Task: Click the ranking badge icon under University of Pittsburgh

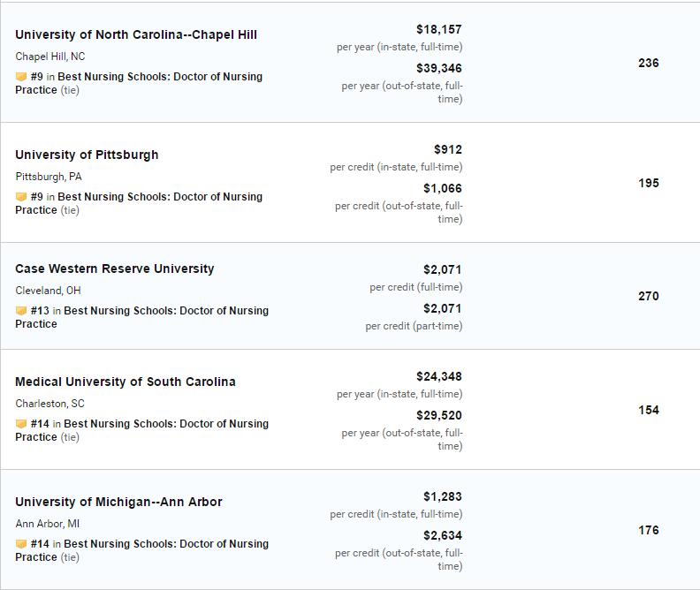Action: tap(21, 197)
